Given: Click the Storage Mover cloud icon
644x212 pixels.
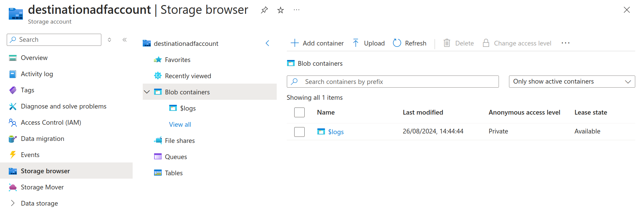Looking at the screenshot, I should click(x=13, y=187).
